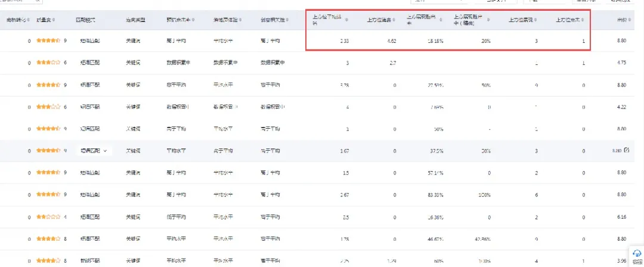The image size is (644, 267).
Task: Select the 37.5% win rate cell
Action: [x=436, y=151]
